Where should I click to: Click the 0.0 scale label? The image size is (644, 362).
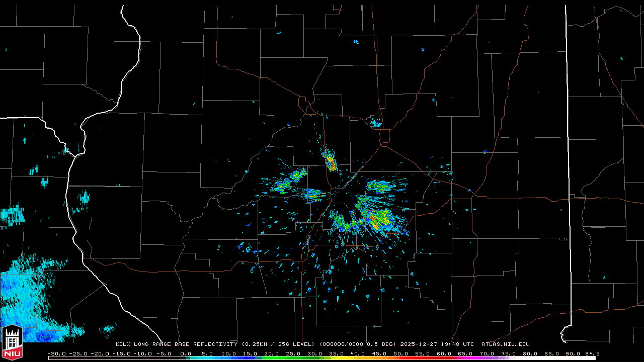coord(185,353)
